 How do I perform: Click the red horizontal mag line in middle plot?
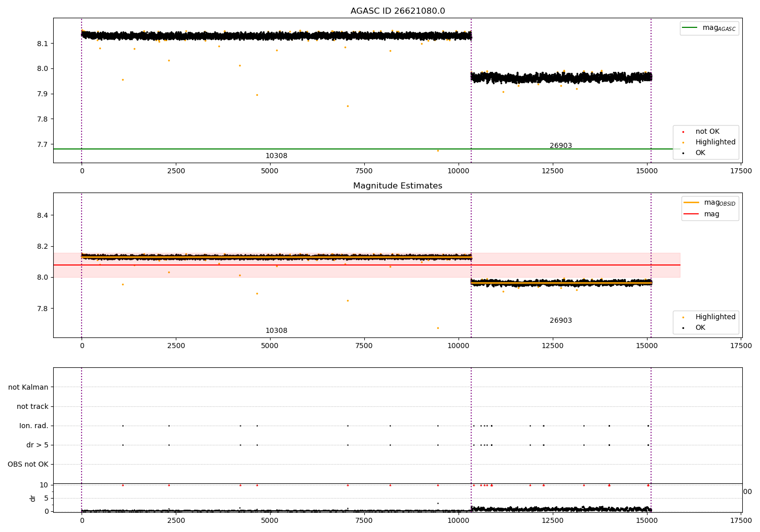367,265
